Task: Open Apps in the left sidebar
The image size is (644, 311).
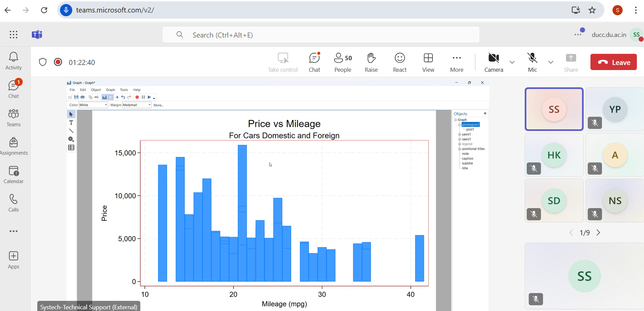Action: pyautogui.click(x=14, y=260)
